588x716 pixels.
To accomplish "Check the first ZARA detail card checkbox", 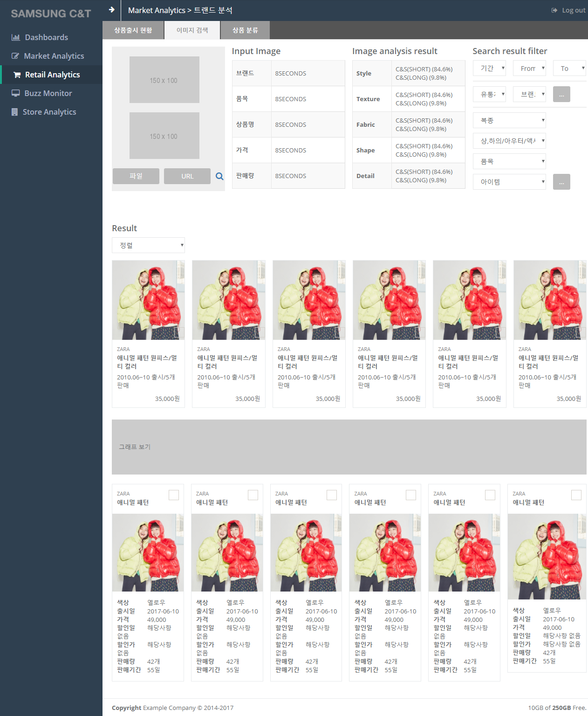I will (174, 495).
